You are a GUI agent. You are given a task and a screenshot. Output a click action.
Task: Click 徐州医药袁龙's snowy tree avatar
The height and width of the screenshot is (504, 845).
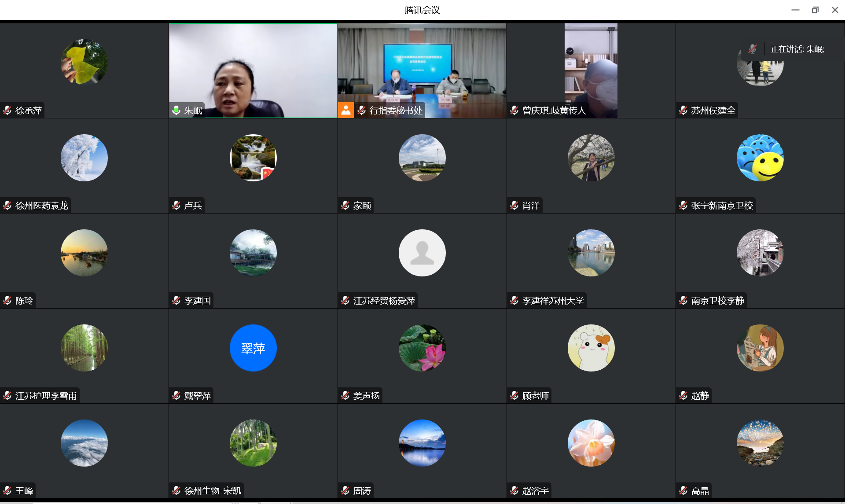coord(84,158)
